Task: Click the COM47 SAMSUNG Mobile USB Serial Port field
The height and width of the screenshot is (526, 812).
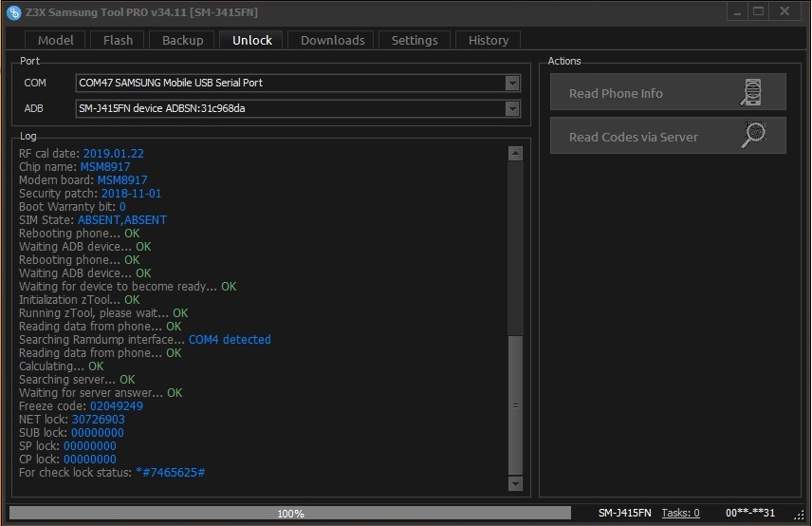Action: [x=298, y=83]
